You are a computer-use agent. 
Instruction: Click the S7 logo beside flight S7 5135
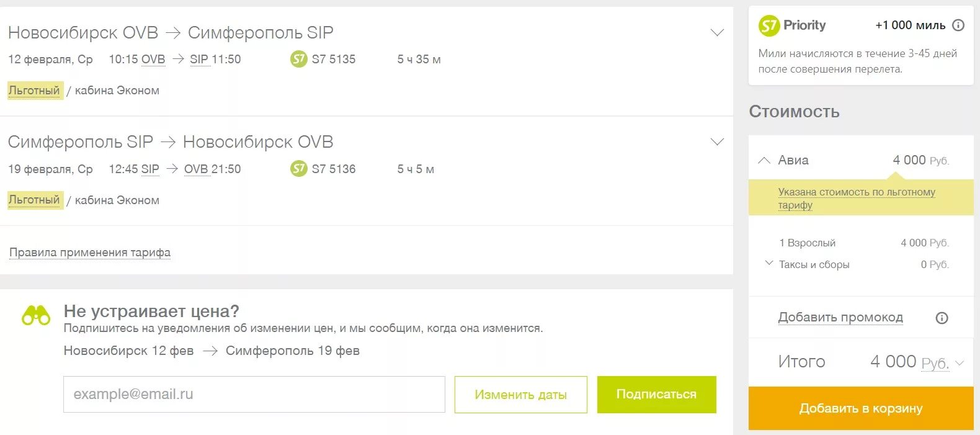click(x=298, y=60)
